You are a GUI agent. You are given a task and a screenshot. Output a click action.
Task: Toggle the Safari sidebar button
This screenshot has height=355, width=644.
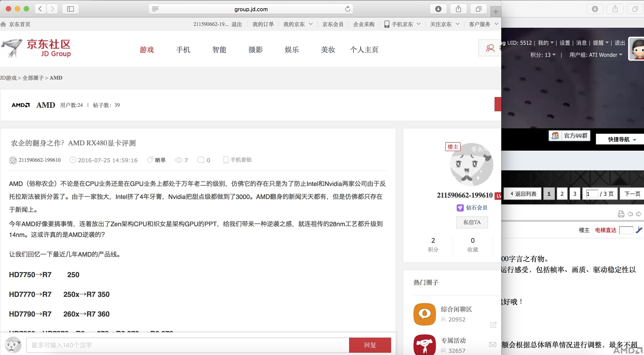point(70,9)
